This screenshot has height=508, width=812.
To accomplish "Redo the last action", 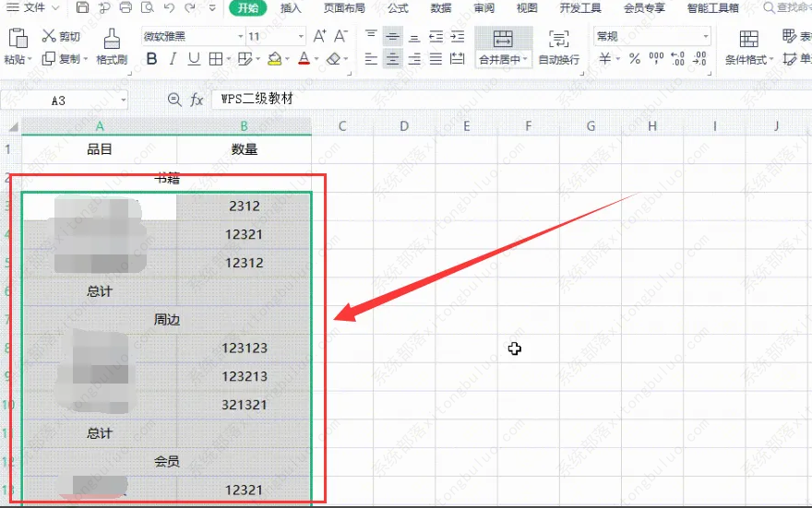I will tap(190, 7).
